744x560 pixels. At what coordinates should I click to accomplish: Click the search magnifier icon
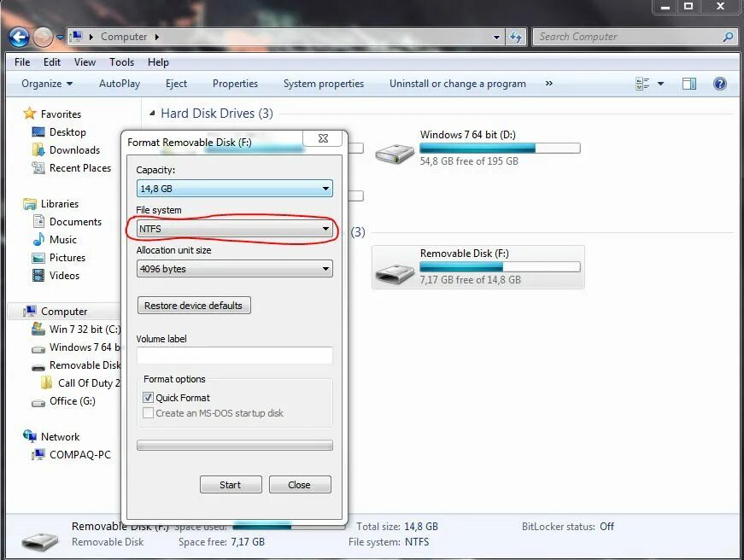click(728, 37)
